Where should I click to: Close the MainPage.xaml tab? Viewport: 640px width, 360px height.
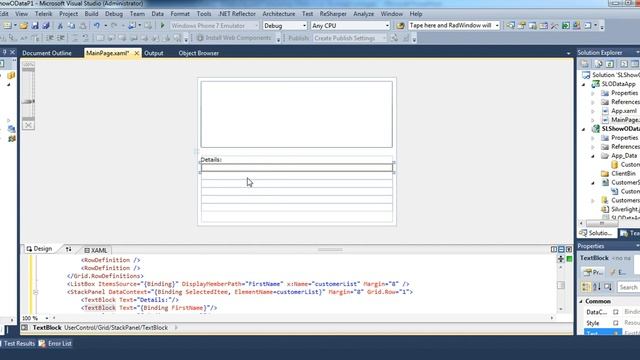pyautogui.click(x=136, y=53)
